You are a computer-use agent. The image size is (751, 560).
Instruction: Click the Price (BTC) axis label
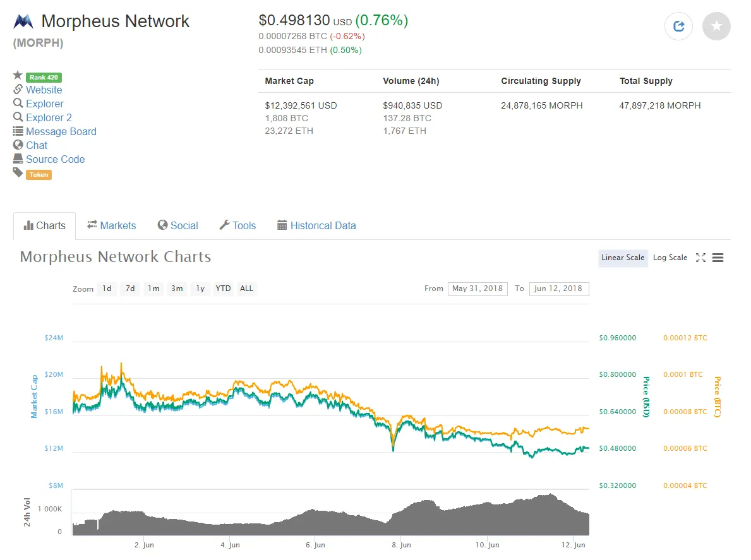[x=718, y=396]
